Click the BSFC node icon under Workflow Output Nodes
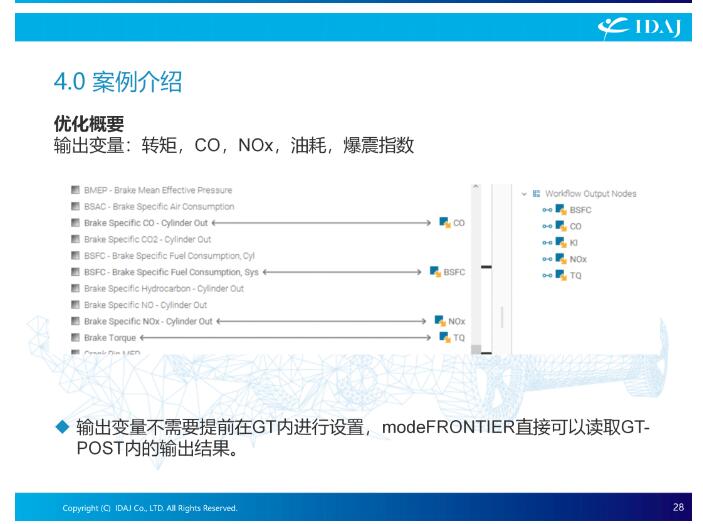The image size is (703, 524). pyautogui.click(x=561, y=209)
